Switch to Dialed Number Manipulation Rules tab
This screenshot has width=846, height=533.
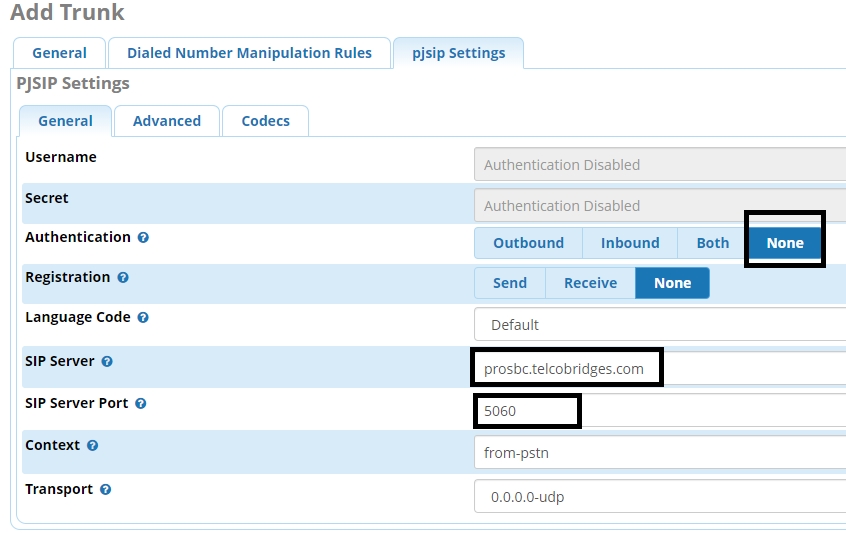click(x=249, y=53)
